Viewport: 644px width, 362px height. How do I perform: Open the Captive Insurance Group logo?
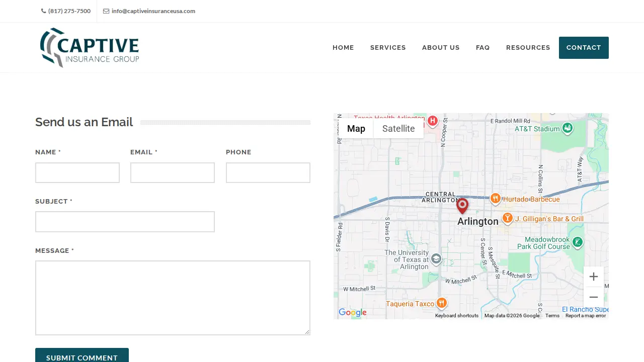coord(90,48)
